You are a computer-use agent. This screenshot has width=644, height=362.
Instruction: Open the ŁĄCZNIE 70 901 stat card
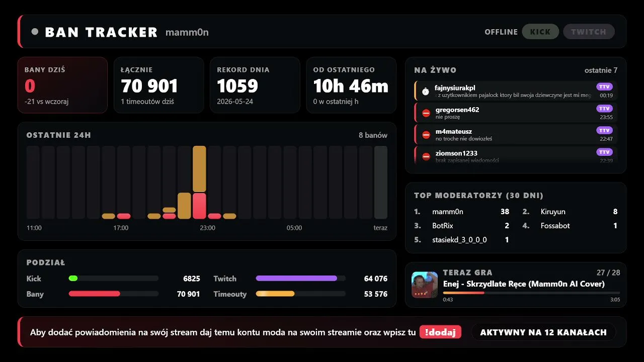pyautogui.click(x=158, y=85)
